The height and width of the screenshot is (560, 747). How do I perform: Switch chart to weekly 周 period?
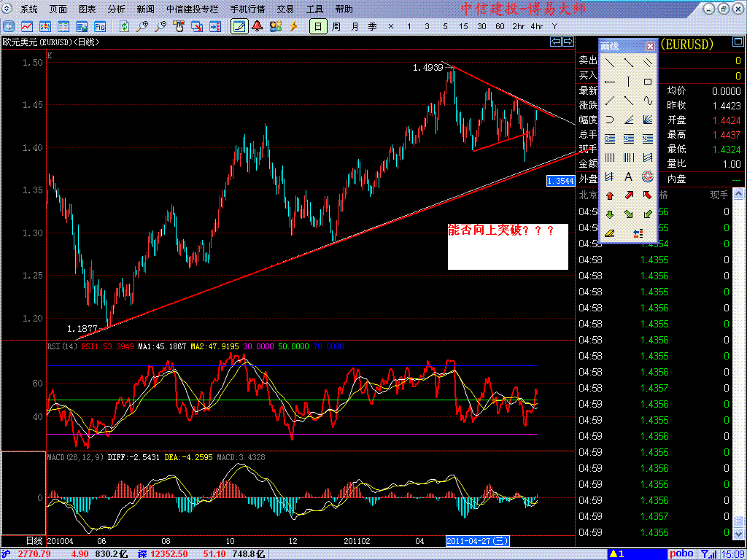[336, 27]
